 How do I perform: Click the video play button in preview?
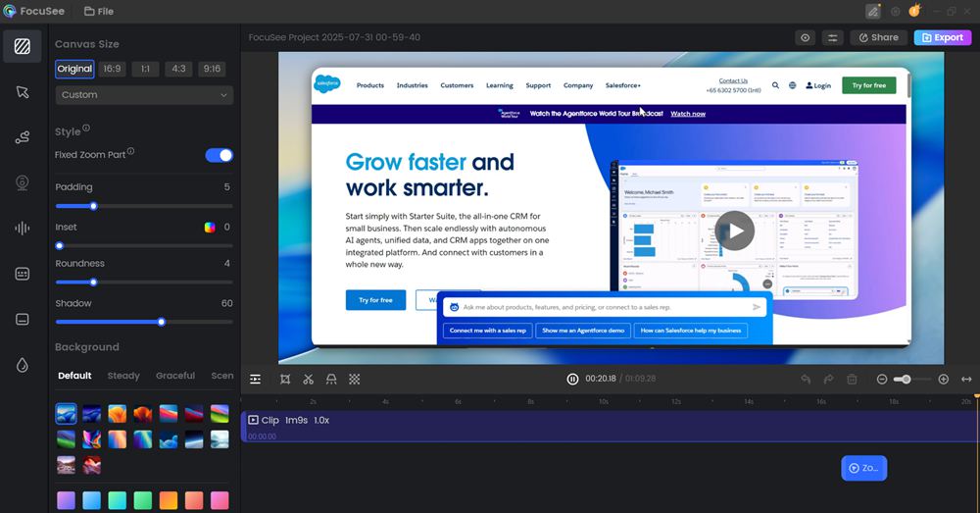734,231
